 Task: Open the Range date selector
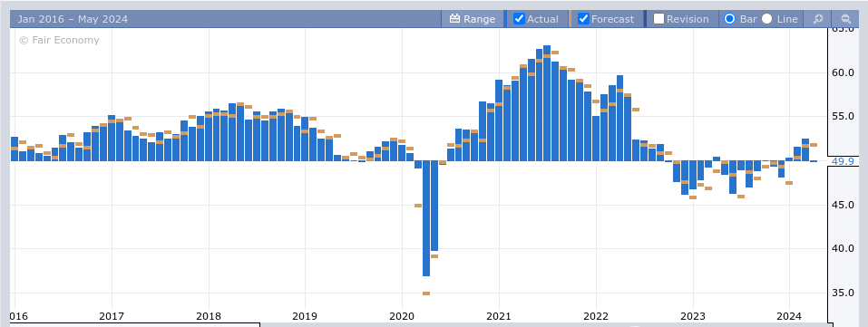(473, 19)
